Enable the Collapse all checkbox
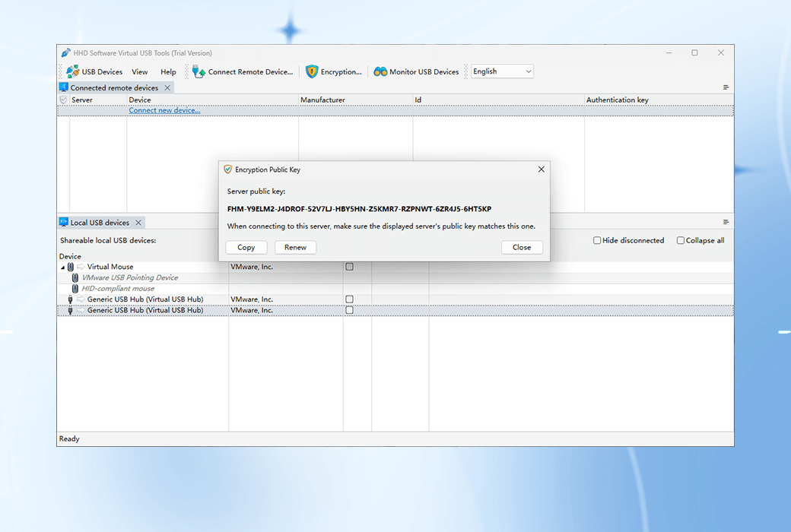Image resolution: width=791 pixels, height=532 pixels. [680, 240]
